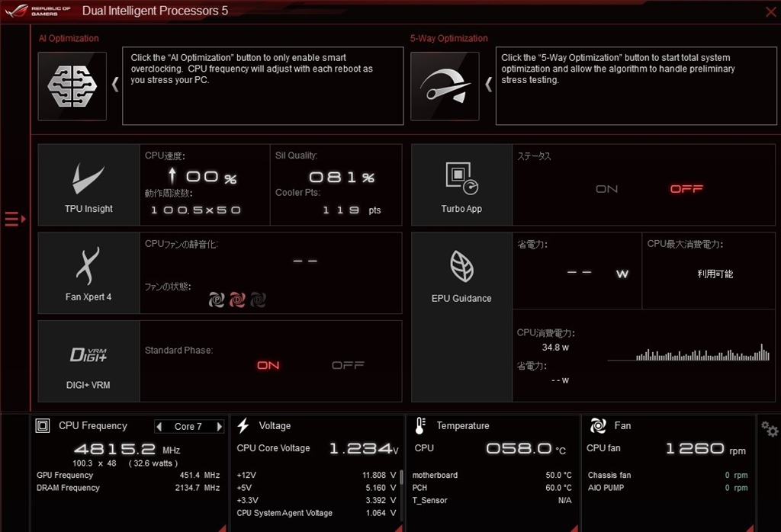Click the CPU power consumption graph
This screenshot has width=781, height=532.
(x=689, y=352)
